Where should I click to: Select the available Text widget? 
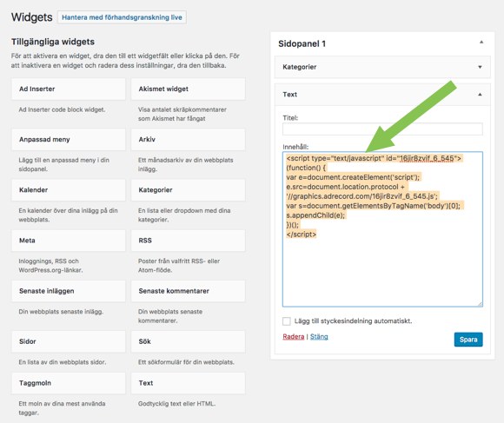coord(188,383)
